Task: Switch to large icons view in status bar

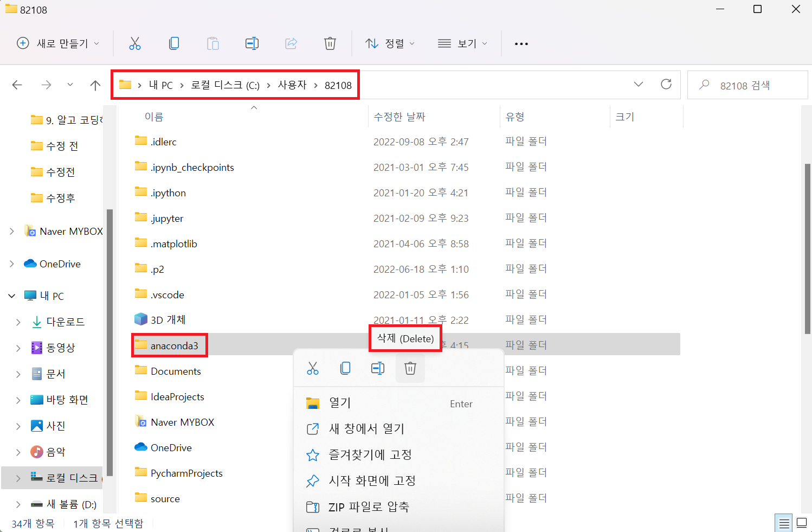Action: [x=802, y=523]
